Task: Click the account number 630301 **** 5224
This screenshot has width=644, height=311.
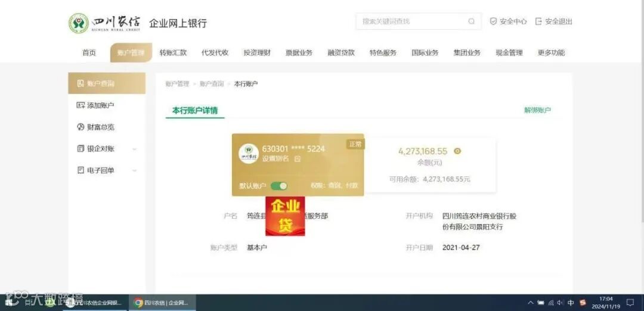Action: tap(293, 149)
